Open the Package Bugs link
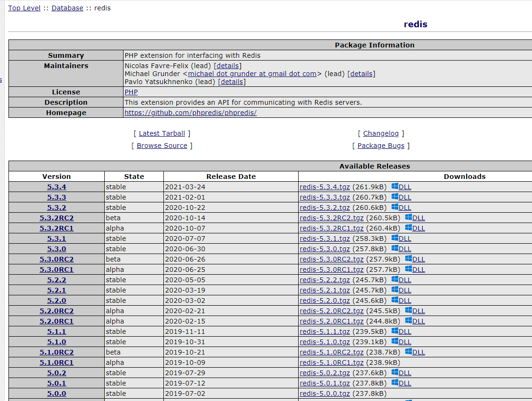The height and width of the screenshot is (401, 532). coord(381,146)
